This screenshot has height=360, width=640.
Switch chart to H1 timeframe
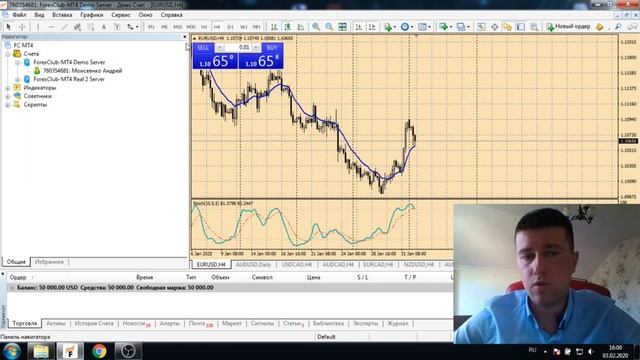[204, 27]
